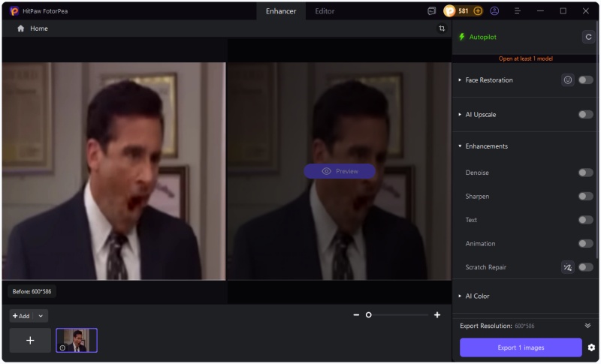
Task: Click the crop icon above the preview
Action: coord(442,29)
